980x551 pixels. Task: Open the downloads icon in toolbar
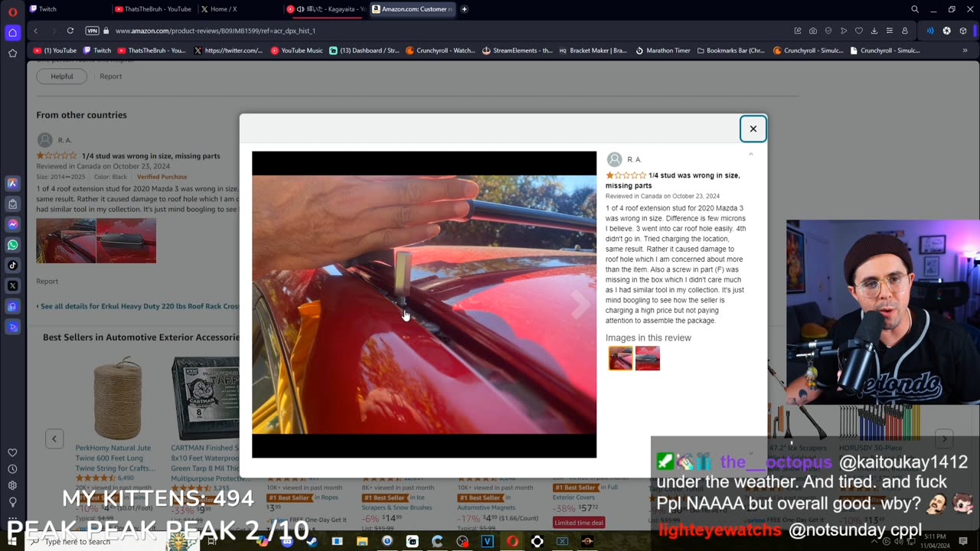click(874, 31)
